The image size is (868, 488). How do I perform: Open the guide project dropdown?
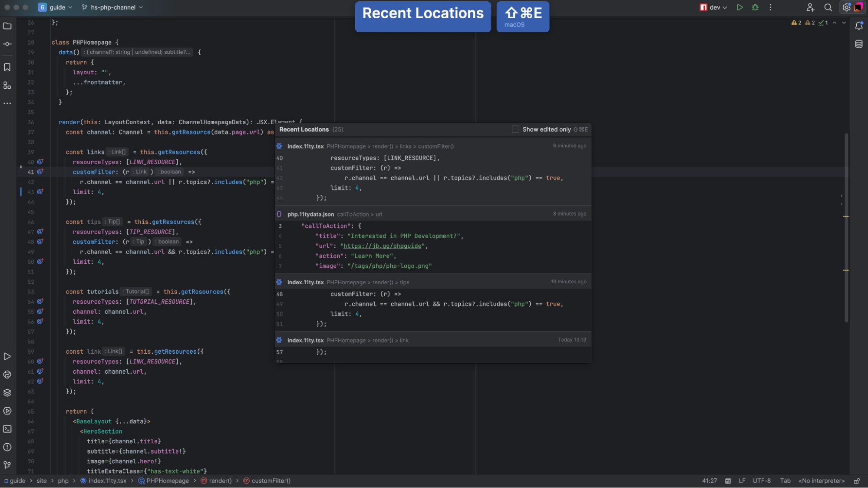pyautogui.click(x=55, y=7)
